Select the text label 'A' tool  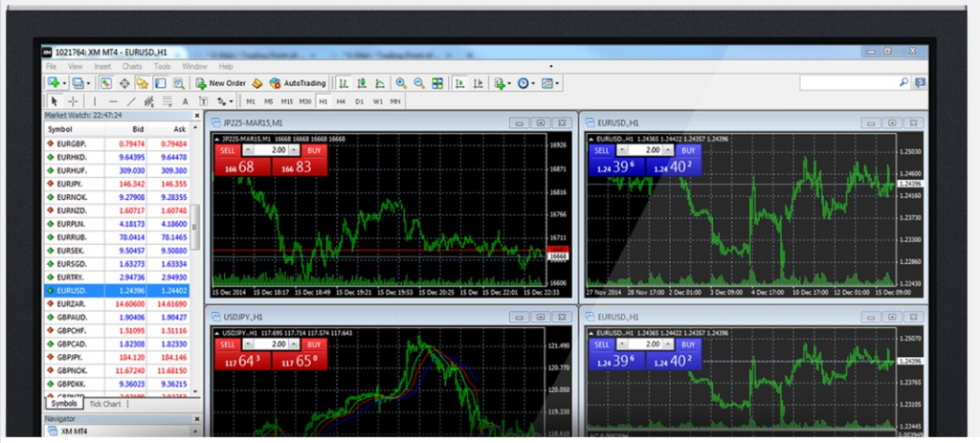tap(185, 100)
